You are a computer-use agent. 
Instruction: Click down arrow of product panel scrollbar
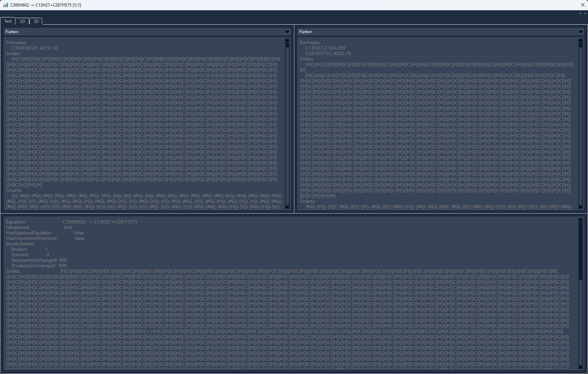tap(580, 207)
